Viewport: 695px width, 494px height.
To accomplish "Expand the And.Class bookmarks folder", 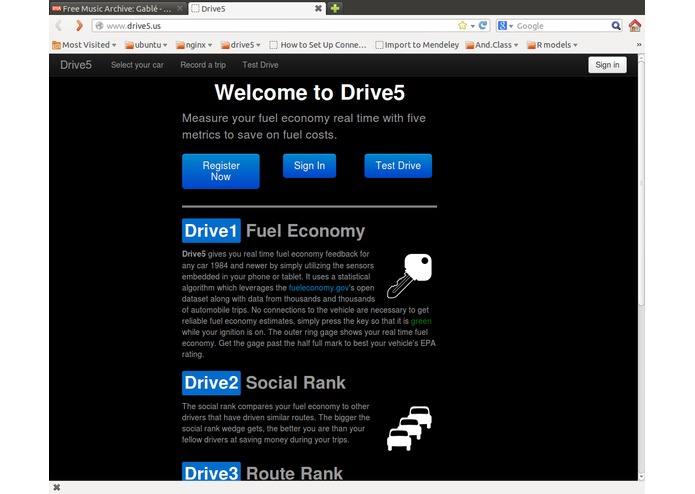I will 492,45.
